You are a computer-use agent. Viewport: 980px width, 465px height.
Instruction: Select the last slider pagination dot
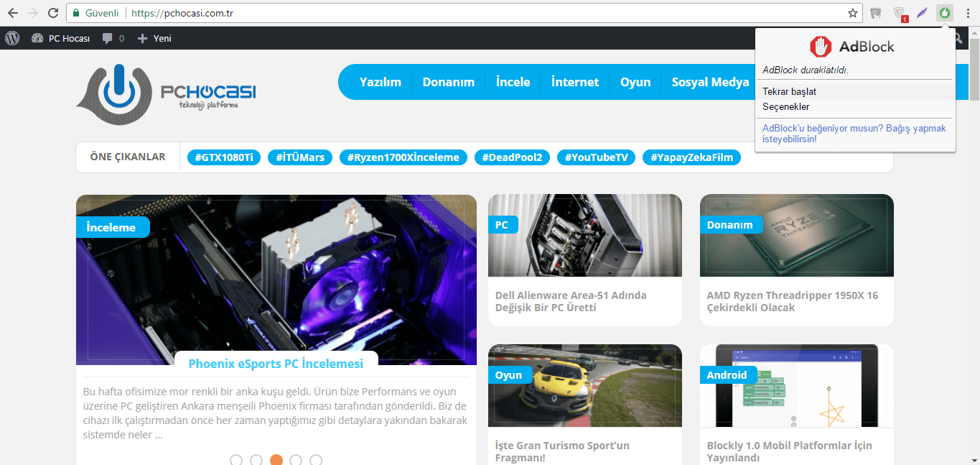click(x=316, y=460)
